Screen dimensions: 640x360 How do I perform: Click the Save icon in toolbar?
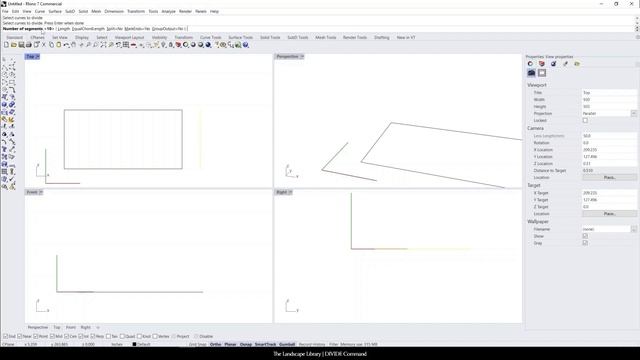[21, 45]
